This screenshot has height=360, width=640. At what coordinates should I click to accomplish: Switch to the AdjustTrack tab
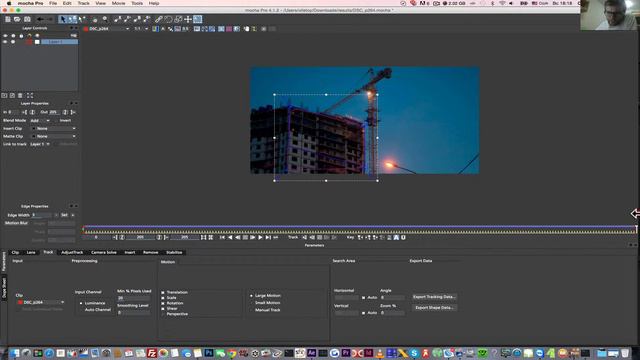[x=72, y=252]
